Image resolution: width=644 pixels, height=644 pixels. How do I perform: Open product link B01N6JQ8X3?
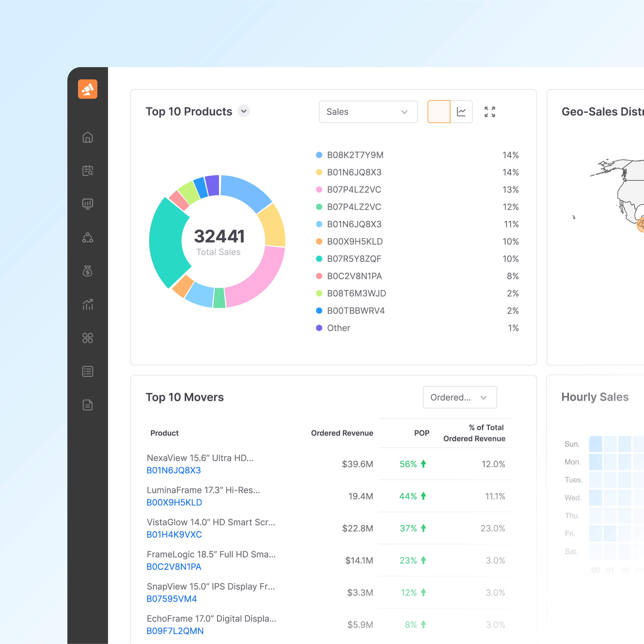coord(173,470)
